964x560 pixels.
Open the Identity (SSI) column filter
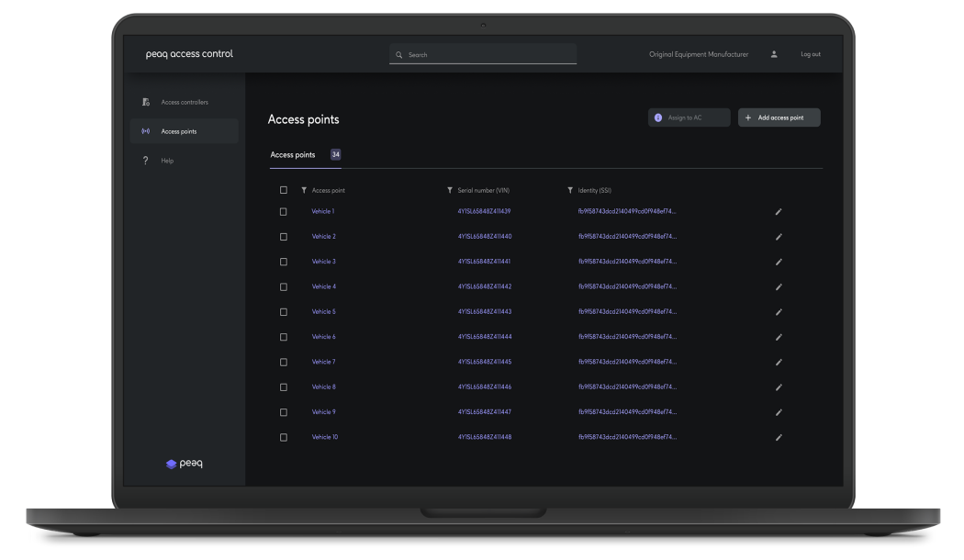(570, 191)
